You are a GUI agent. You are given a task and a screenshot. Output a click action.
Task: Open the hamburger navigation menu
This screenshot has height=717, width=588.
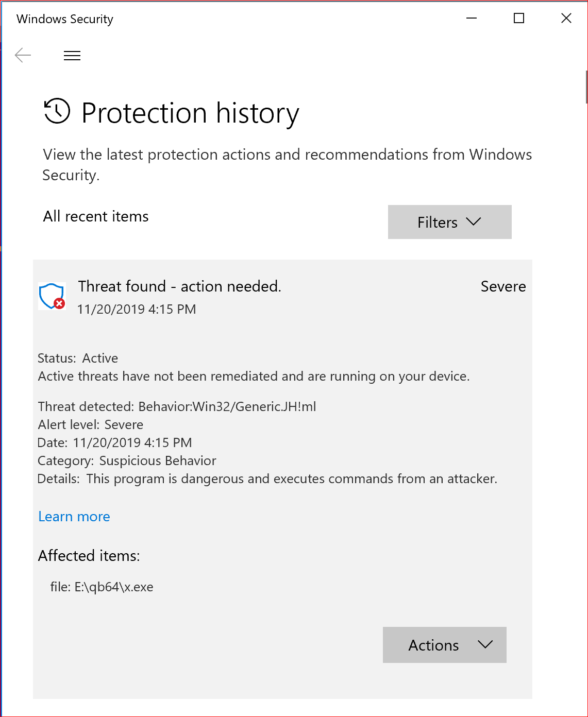[x=72, y=56]
